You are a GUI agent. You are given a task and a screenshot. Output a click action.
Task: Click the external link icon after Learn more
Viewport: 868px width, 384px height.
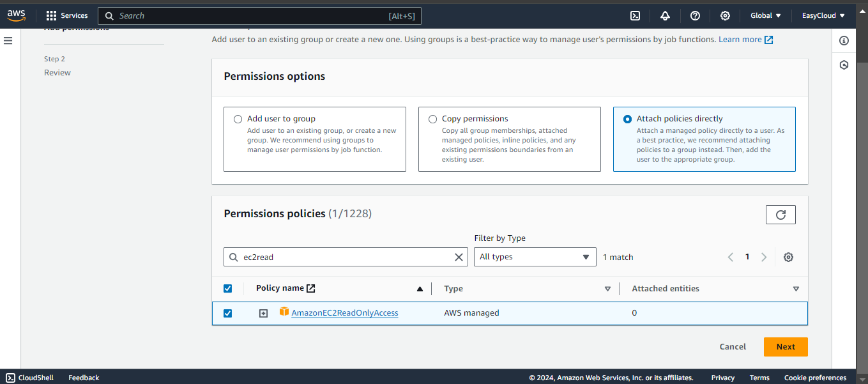point(769,40)
